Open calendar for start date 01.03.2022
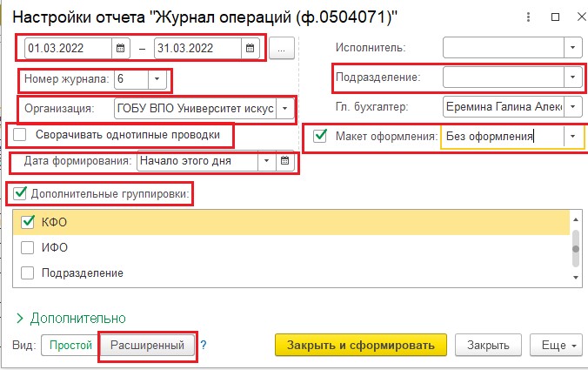 [x=120, y=49]
